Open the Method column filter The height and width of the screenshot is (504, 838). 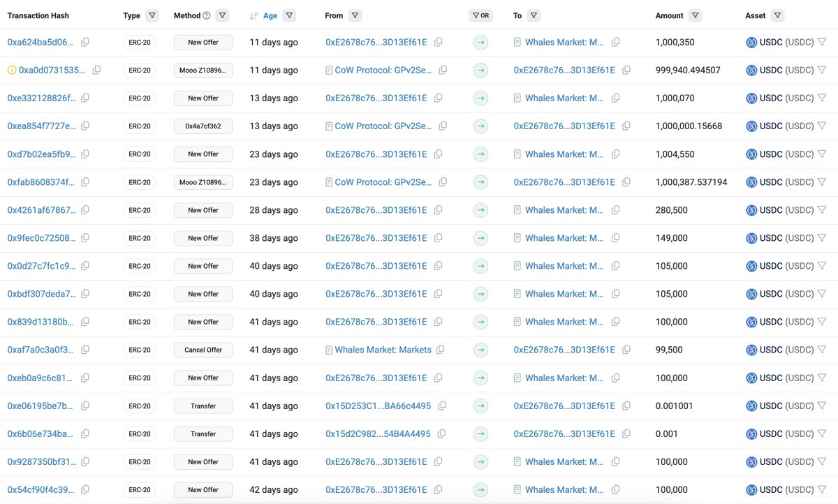222,15
